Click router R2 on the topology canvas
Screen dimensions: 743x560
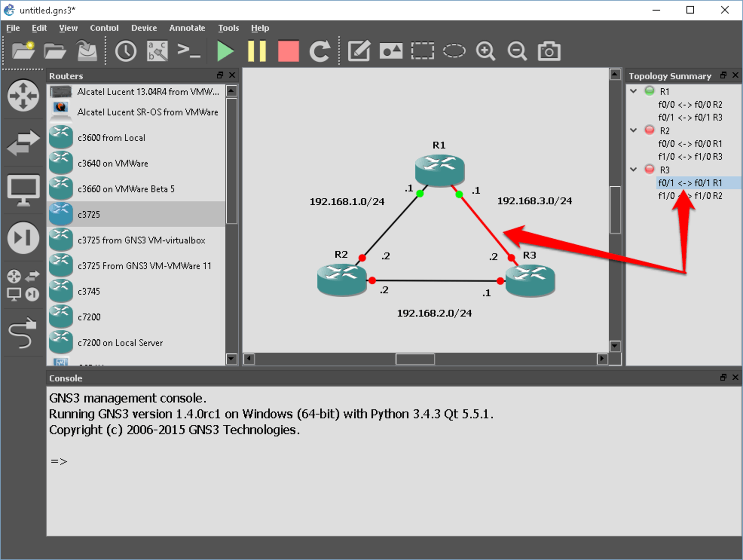tap(342, 280)
